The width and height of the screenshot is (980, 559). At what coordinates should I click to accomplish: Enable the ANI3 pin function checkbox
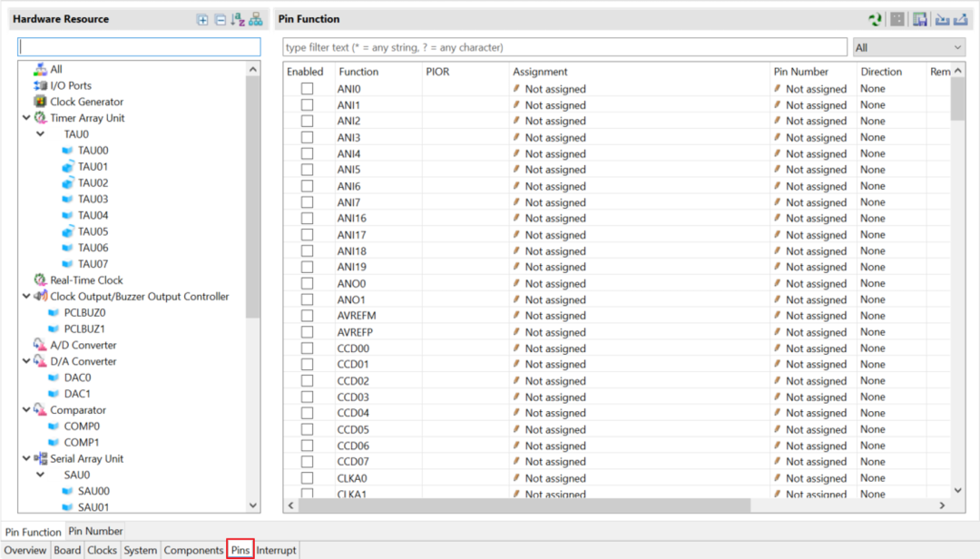[307, 138]
